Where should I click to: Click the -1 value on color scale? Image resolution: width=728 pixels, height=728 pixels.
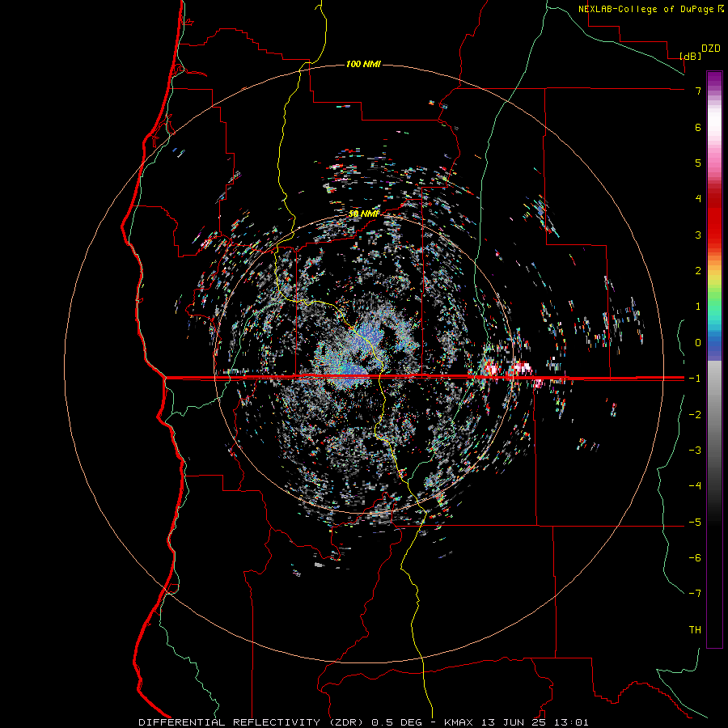tap(695, 379)
